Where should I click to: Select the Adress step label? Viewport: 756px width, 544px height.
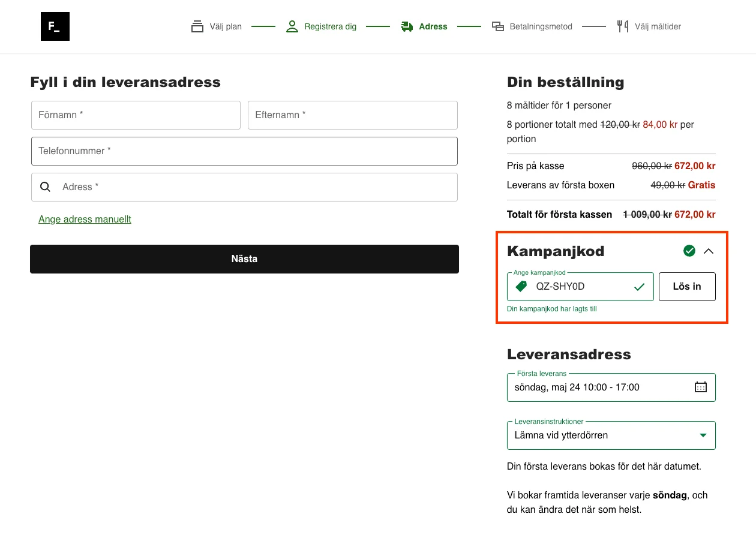tap(433, 26)
